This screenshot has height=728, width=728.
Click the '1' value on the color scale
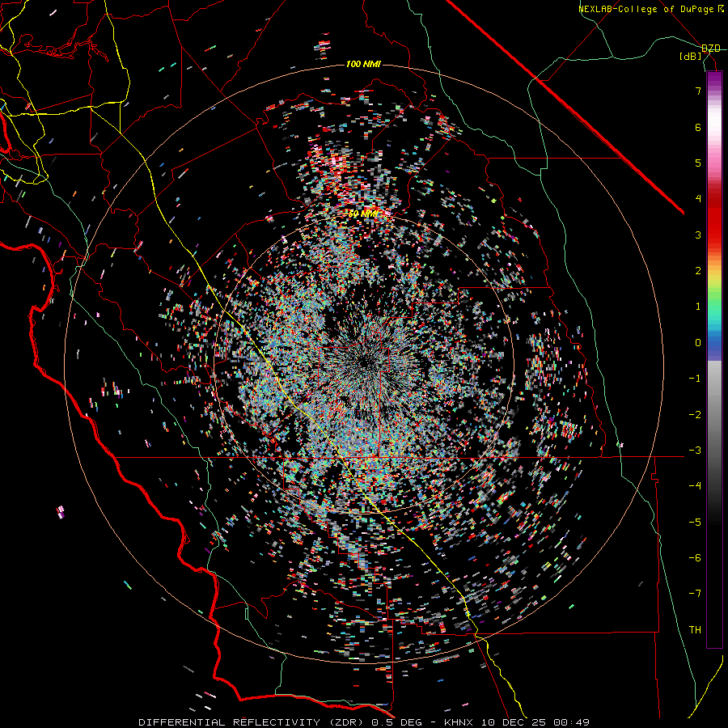click(x=698, y=307)
